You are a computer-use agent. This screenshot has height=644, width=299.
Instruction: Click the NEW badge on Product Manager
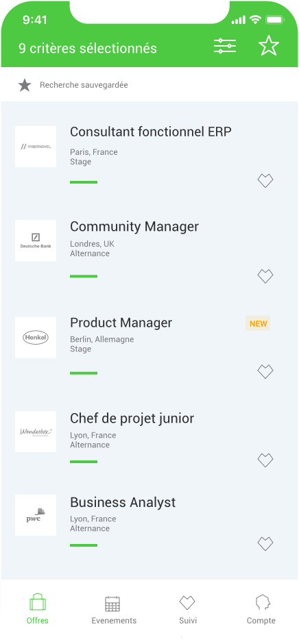tap(258, 323)
